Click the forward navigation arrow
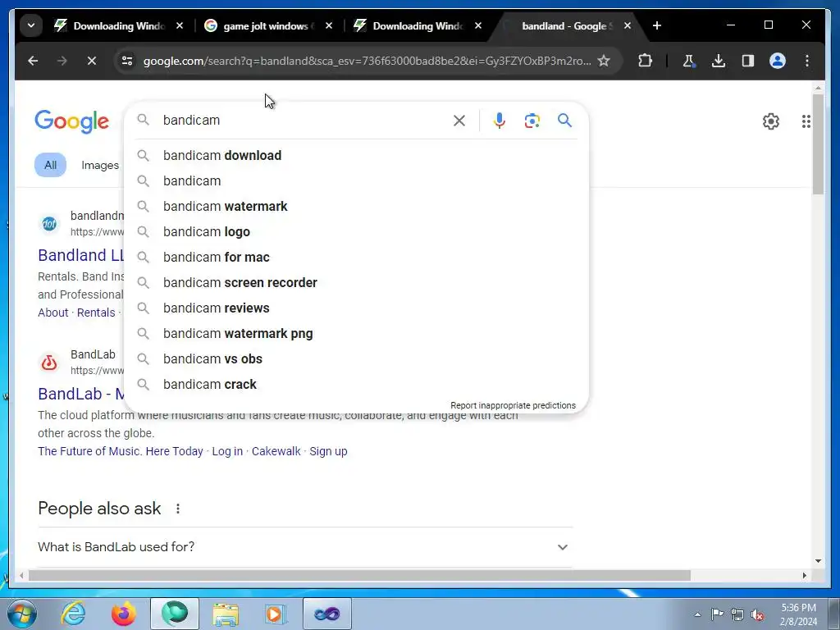The height and width of the screenshot is (630, 840). pyautogui.click(x=62, y=61)
